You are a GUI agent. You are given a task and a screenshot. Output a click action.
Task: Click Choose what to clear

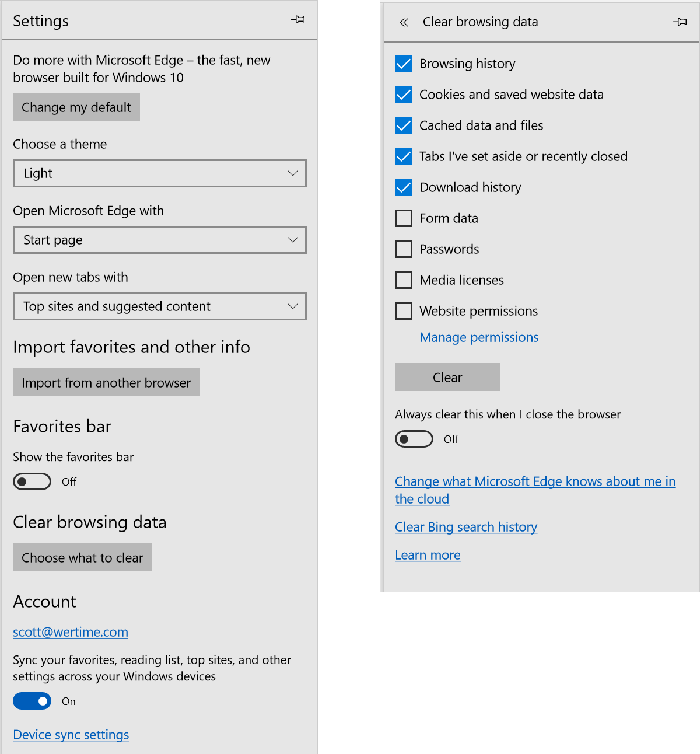82,558
